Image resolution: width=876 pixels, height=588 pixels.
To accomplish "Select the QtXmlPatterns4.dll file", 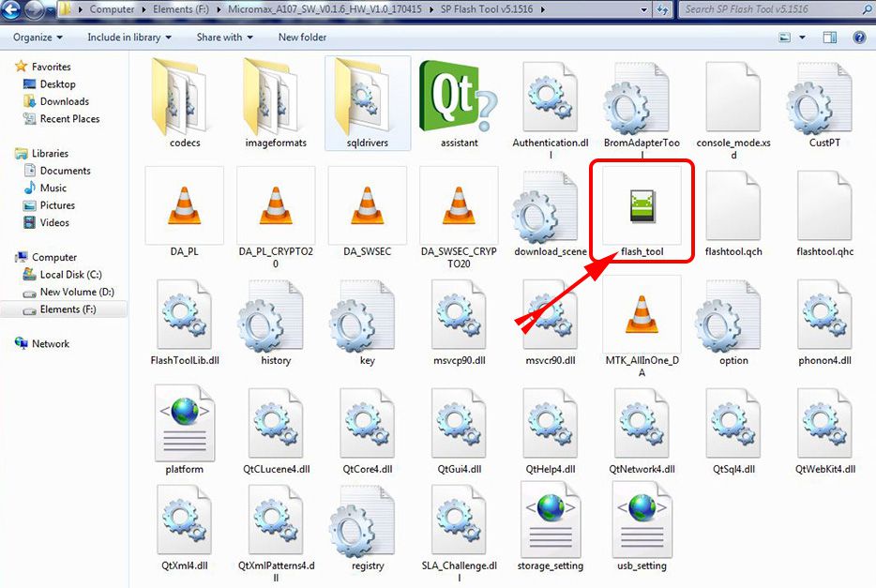I will click(x=276, y=534).
